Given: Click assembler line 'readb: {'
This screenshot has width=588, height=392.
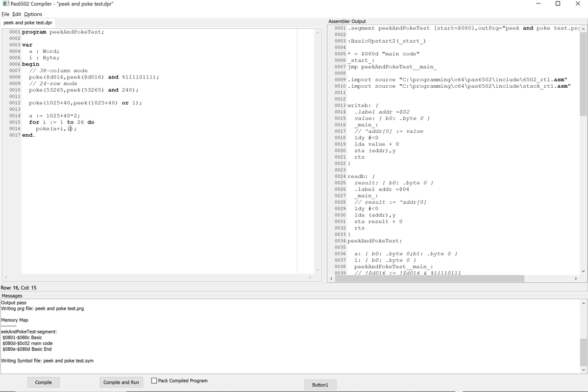Looking at the screenshot, I should 361,176.
